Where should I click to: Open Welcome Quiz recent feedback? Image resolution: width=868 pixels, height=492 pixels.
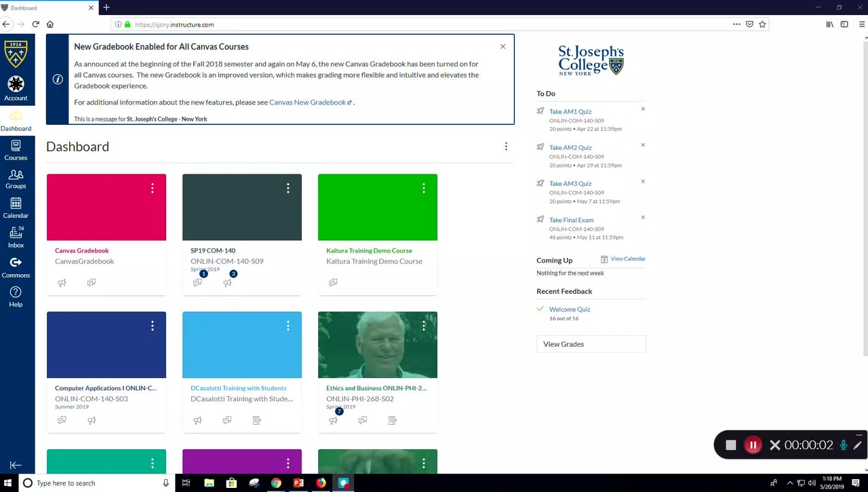pyautogui.click(x=570, y=309)
